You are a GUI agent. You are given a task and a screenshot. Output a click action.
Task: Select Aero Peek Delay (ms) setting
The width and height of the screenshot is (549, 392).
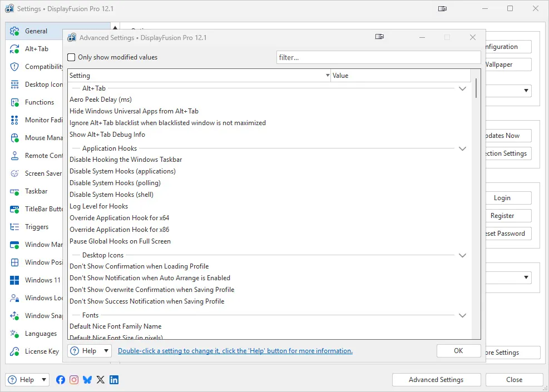(270, 100)
